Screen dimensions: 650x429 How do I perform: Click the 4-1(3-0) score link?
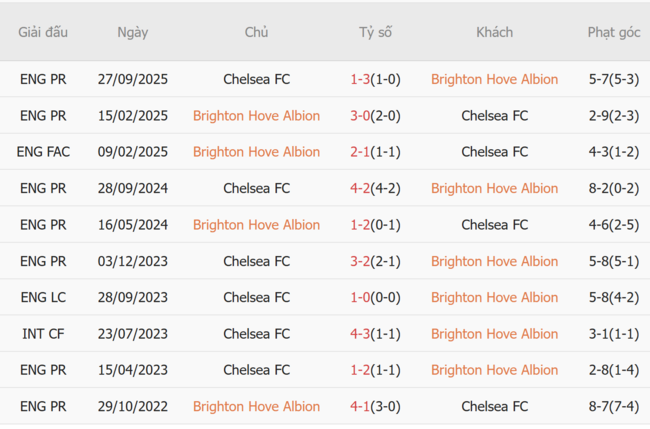click(x=375, y=406)
